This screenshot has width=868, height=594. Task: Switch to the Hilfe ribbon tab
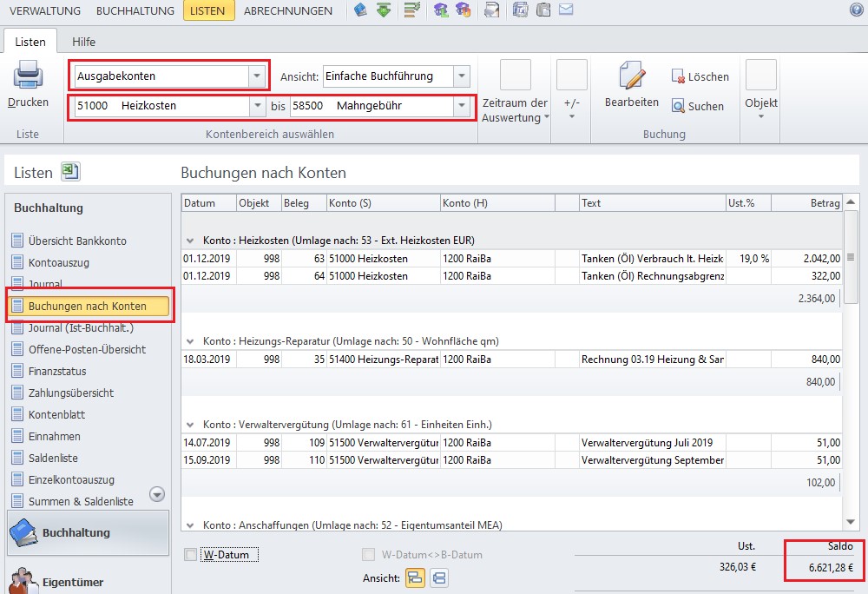tap(84, 42)
